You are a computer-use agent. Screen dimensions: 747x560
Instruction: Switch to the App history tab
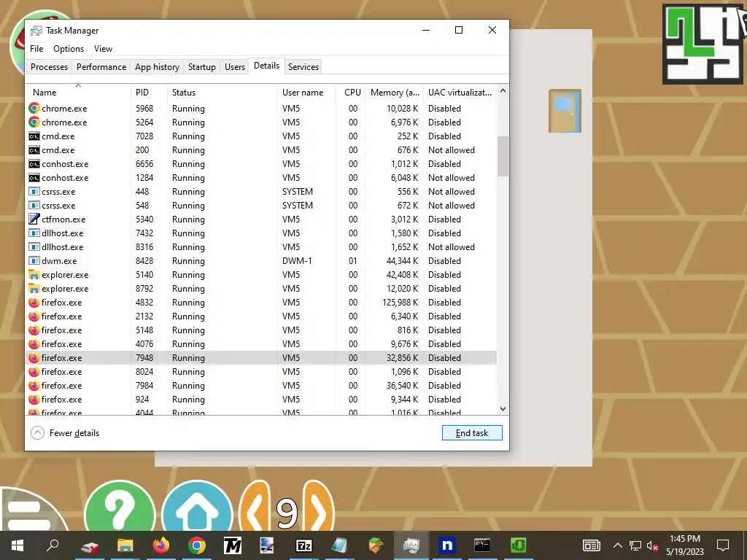[x=158, y=66]
